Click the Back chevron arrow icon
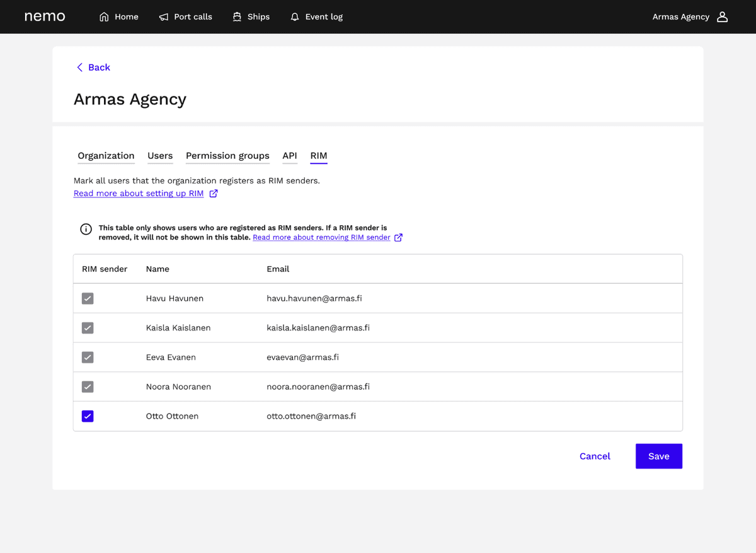 (x=79, y=67)
